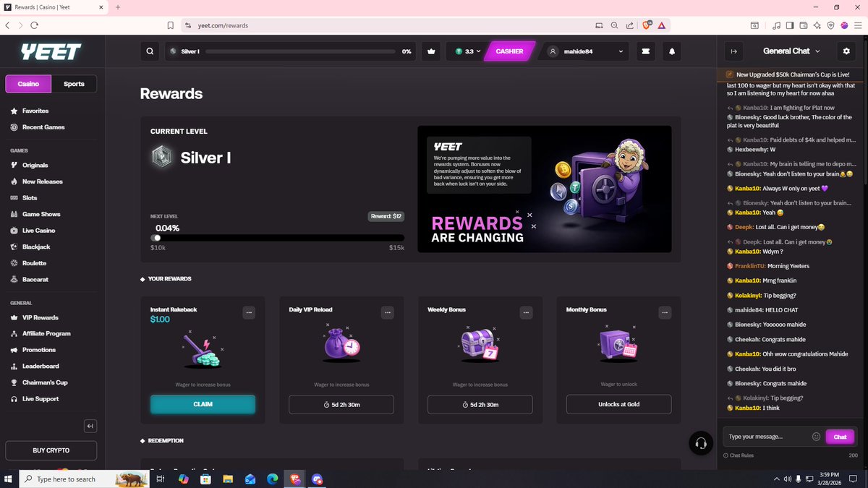Open Brave Leo AI sparkle icon

point(817,25)
